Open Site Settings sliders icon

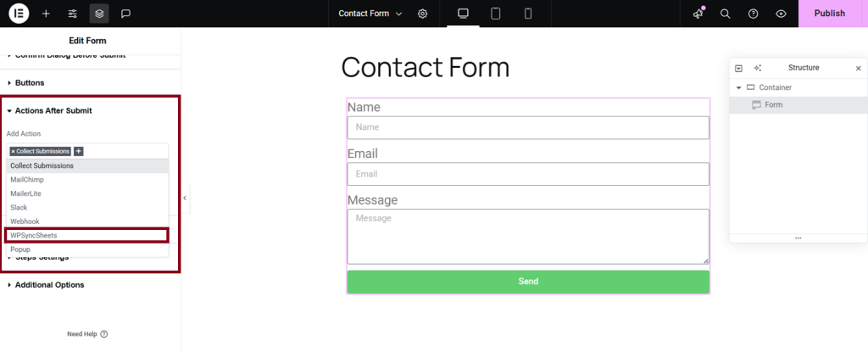(73, 14)
